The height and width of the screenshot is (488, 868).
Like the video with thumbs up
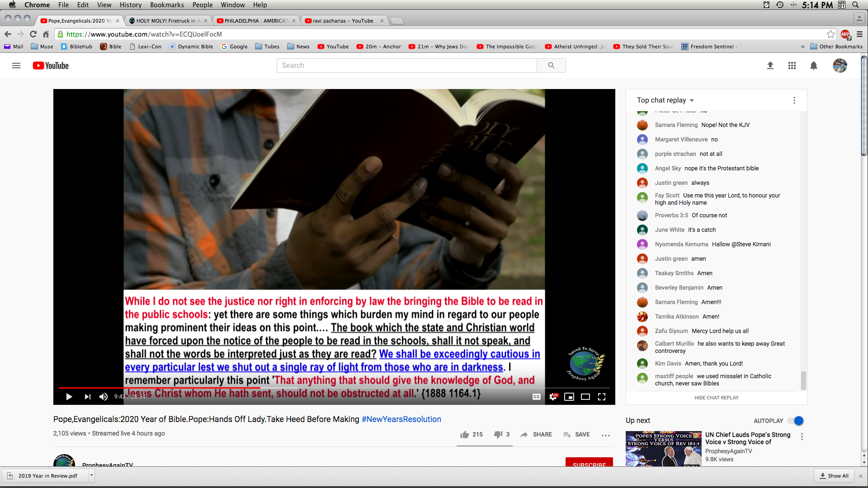point(465,434)
